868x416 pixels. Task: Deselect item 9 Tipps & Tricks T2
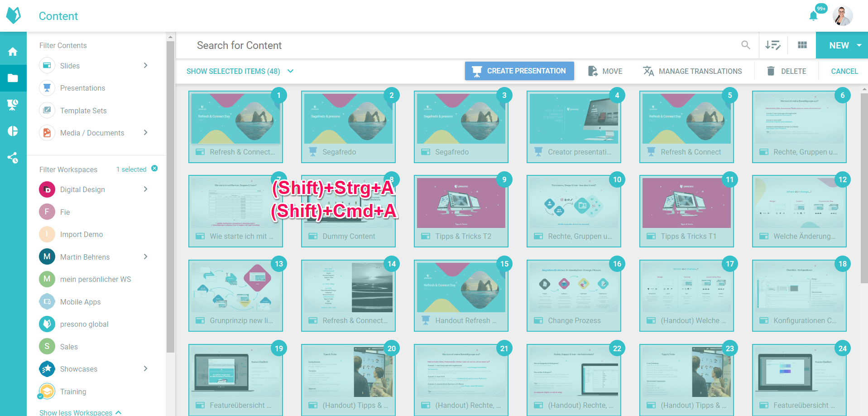(x=461, y=211)
